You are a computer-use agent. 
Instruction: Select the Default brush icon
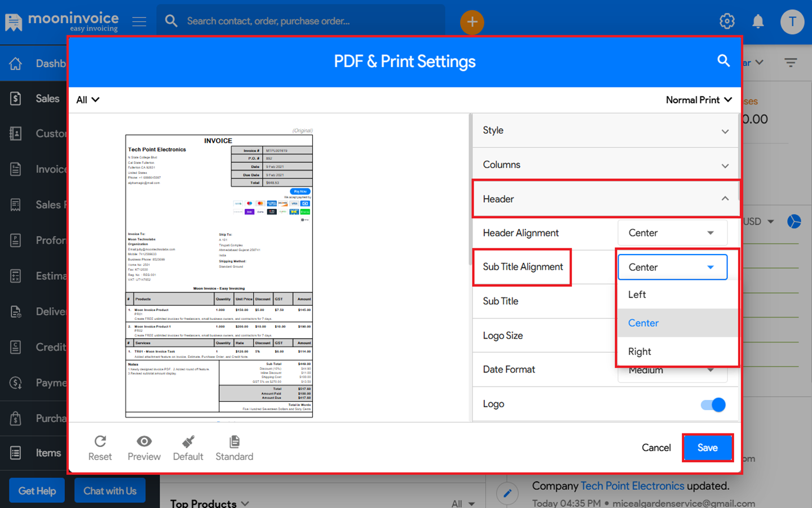[x=188, y=447]
